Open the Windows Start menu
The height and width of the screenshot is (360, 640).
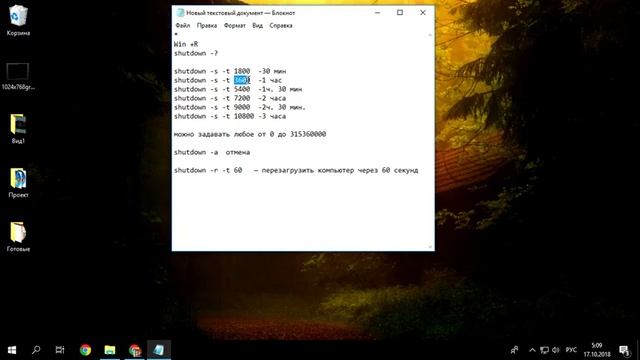coord(12,350)
